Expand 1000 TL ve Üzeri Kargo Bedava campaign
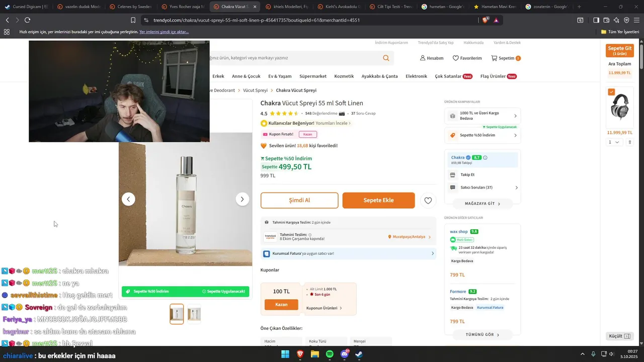644x362 pixels. pyautogui.click(x=483, y=116)
